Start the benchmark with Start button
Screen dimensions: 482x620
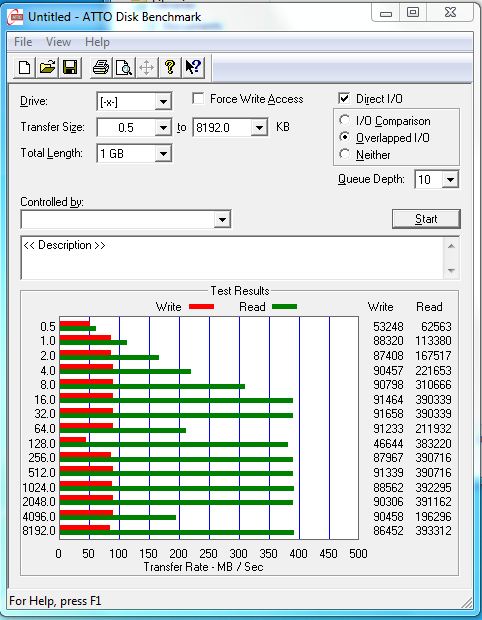click(426, 219)
